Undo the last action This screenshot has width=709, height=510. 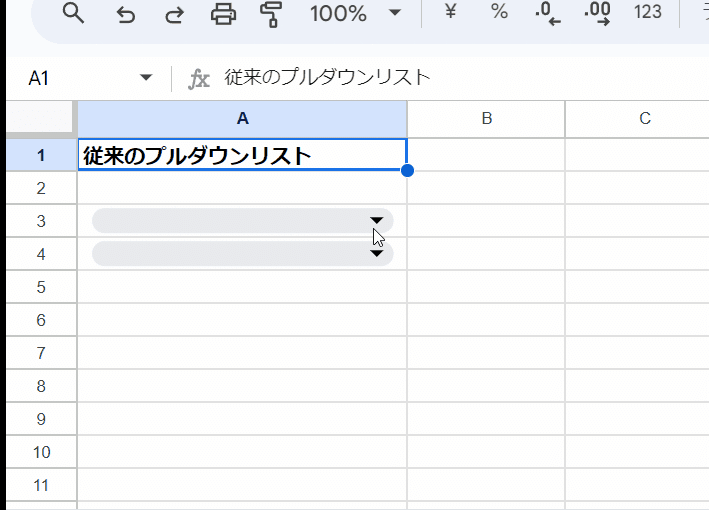125,14
